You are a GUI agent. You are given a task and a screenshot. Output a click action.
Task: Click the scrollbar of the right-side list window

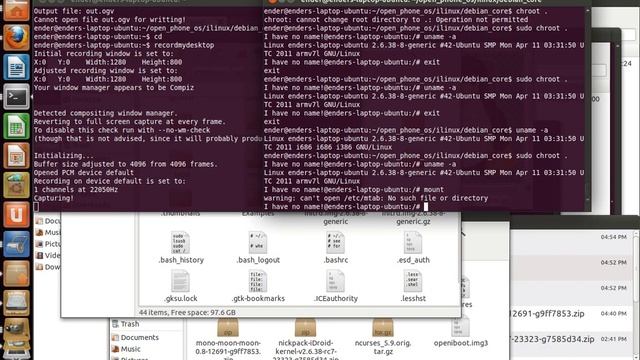(636, 294)
